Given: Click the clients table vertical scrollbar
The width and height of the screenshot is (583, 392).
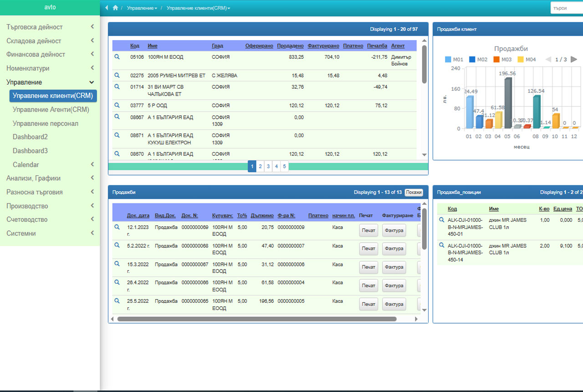Looking at the screenshot, I should tap(424, 64).
